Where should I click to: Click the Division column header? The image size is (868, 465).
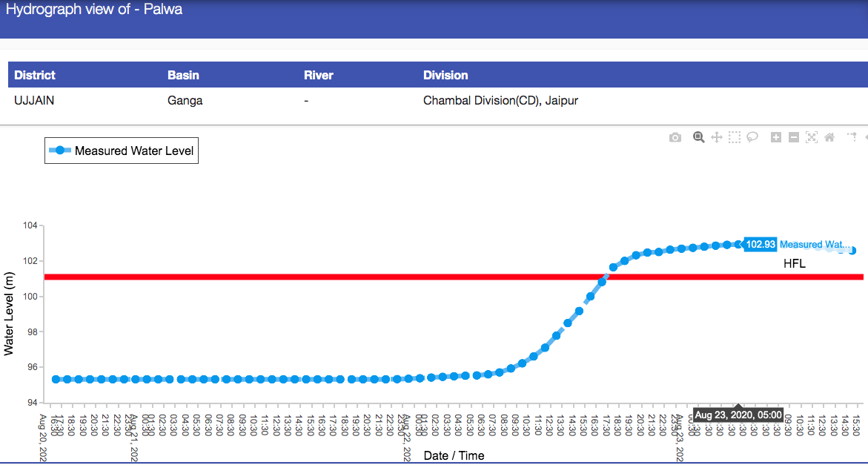coord(445,75)
